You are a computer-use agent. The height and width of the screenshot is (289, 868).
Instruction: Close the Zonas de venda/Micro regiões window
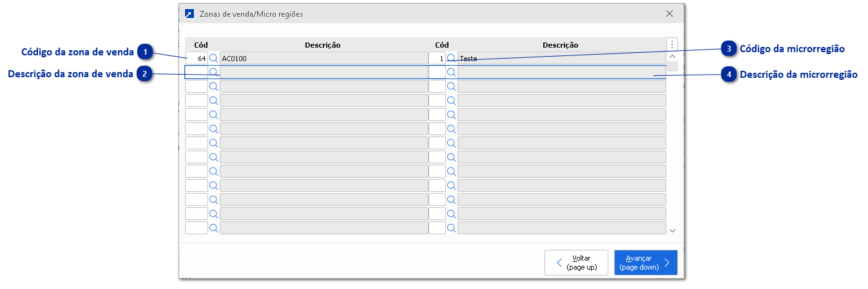click(x=670, y=14)
